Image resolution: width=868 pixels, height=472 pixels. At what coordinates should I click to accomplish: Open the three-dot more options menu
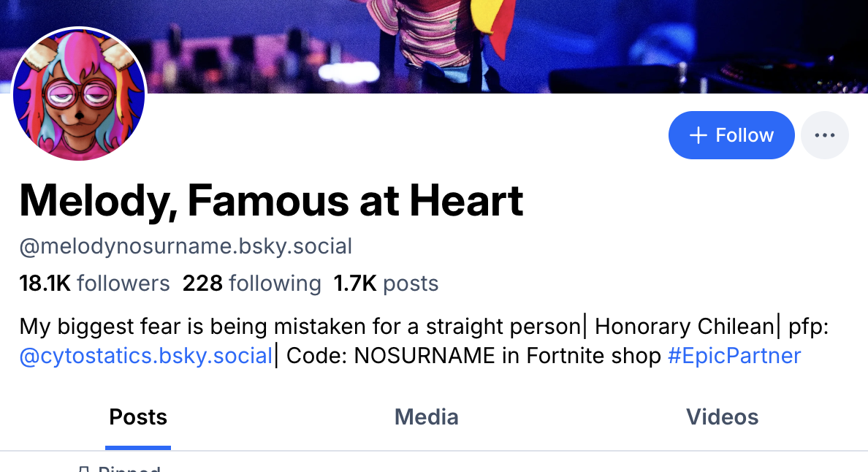point(824,135)
